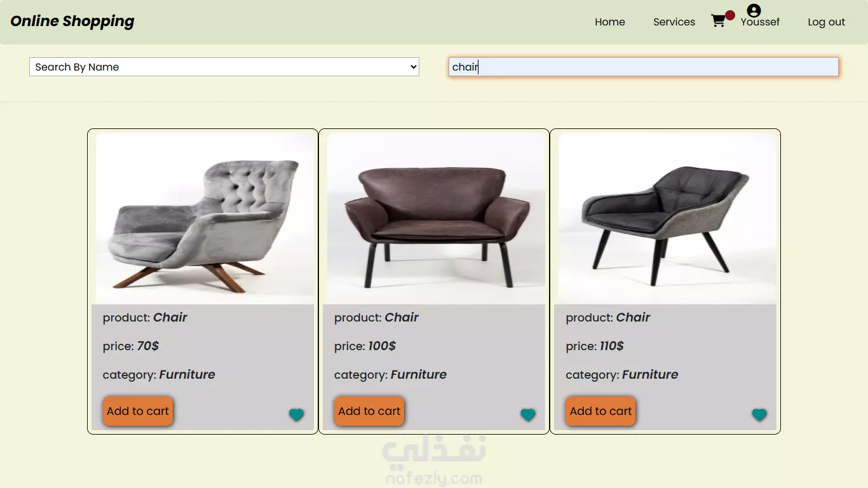Favorite the 70$ chair with heart icon

pos(296,415)
